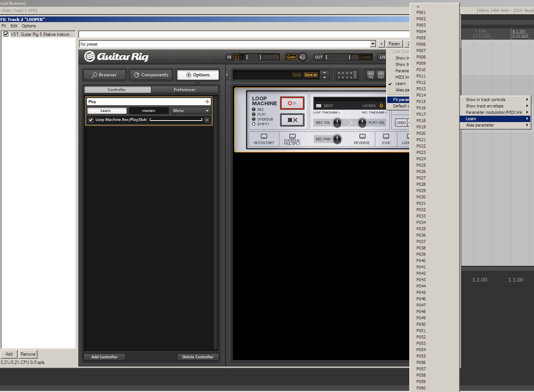Toggle left input channel L
534x392 pixels.
[236, 57]
